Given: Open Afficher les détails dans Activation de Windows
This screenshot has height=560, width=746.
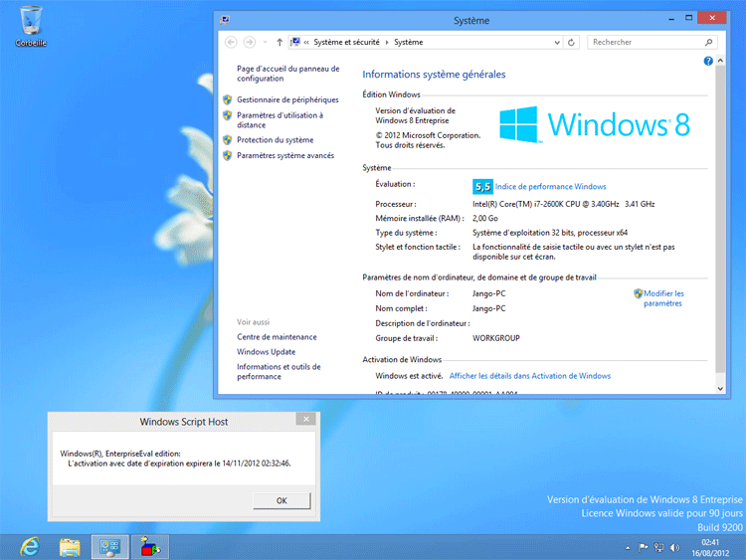Looking at the screenshot, I should [x=530, y=376].
